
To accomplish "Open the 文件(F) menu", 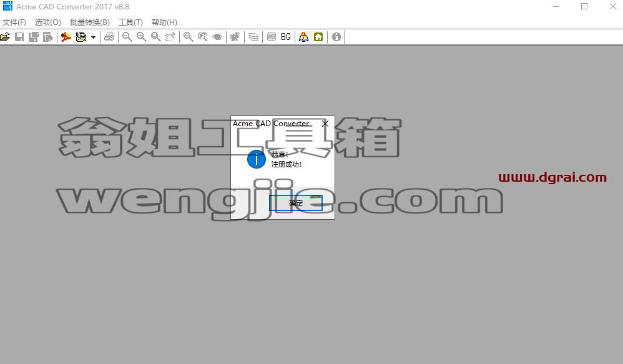I will point(14,22).
